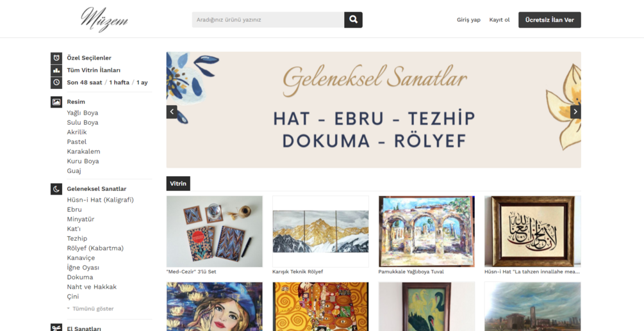Open the Hüsn-i Hat (Kaligrafi) category

[x=100, y=200]
